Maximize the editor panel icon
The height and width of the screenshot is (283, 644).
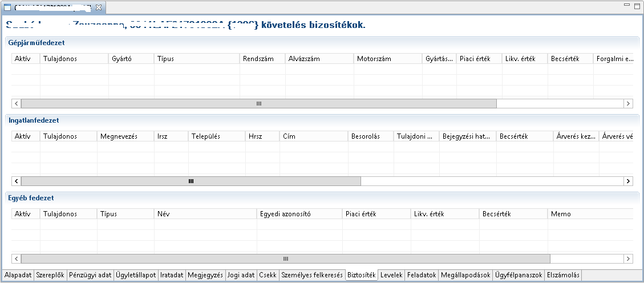(637, 6)
